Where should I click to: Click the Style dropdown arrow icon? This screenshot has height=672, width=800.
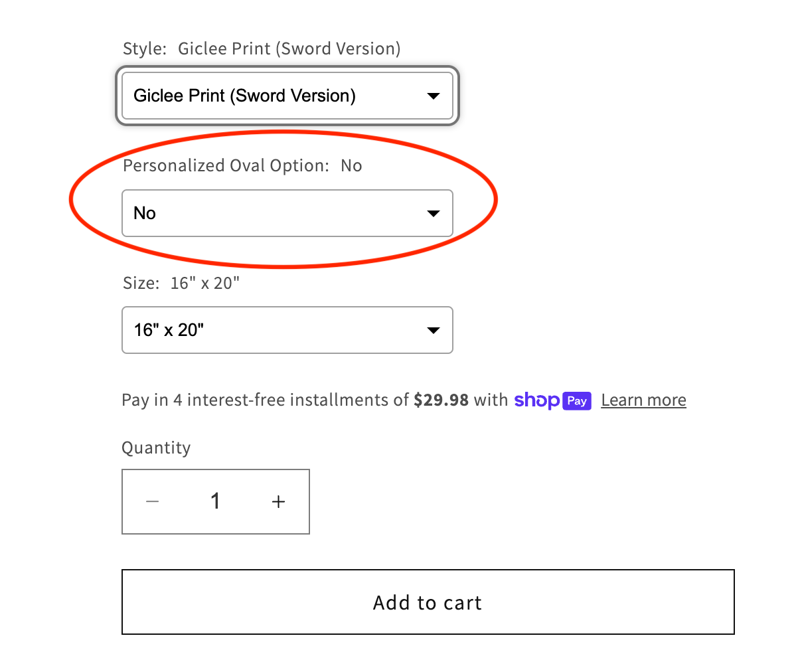434,96
